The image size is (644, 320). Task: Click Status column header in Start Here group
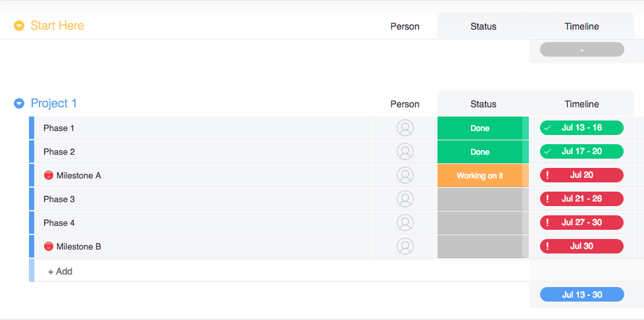pos(483,27)
